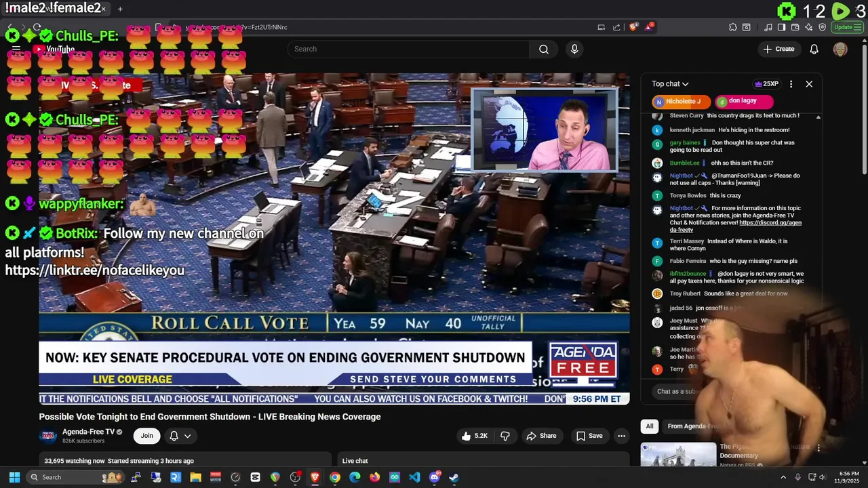
Task: Like the video with thumbs up
Action: point(475,436)
